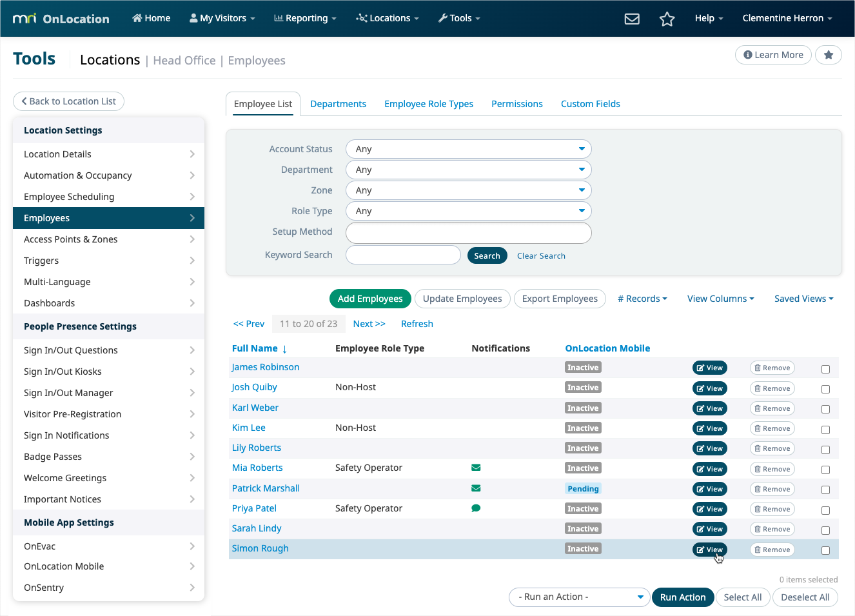The width and height of the screenshot is (855, 616).
Task: Open the Sign In/Out Kiosks sidebar item
Action: (108, 372)
